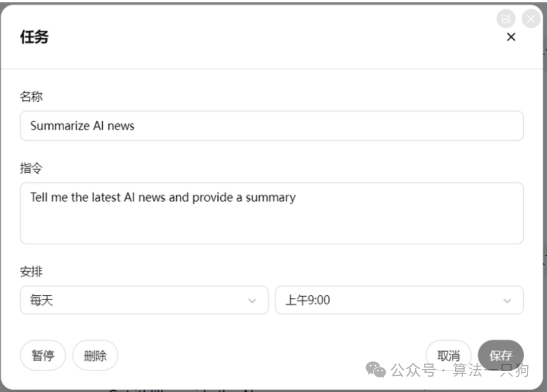The width and height of the screenshot is (547, 392).
Task: Click the 安排 schedule label
Action: tap(31, 271)
